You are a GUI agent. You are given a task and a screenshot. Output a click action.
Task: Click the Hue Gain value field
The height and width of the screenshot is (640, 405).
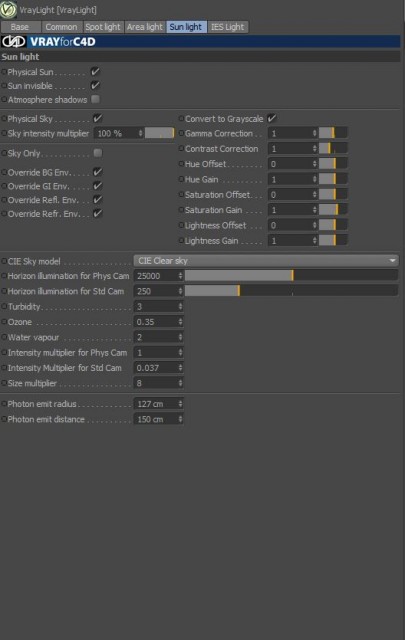(x=289, y=179)
